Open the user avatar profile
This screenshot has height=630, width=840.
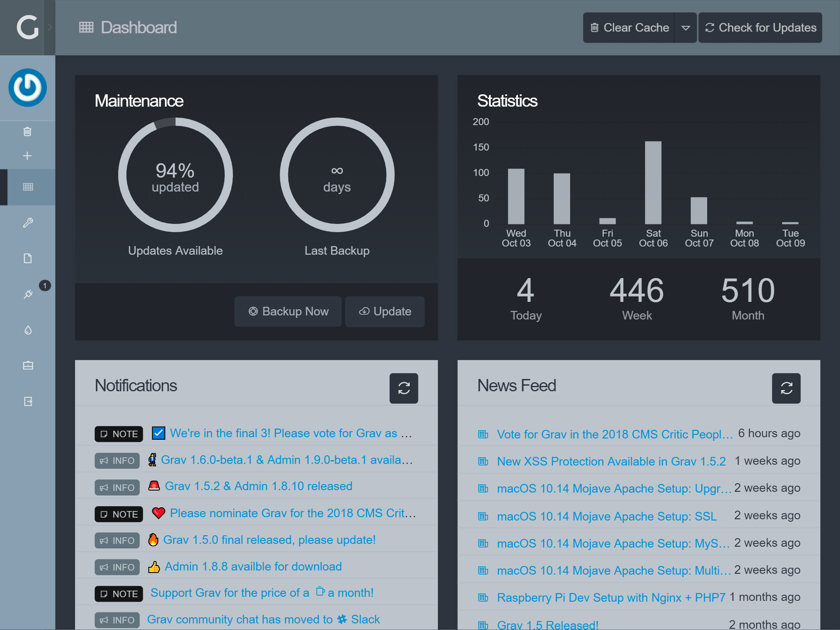27,87
